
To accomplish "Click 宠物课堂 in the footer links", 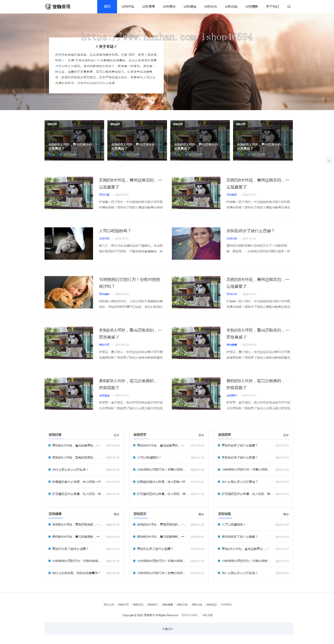I will click(x=138, y=605).
